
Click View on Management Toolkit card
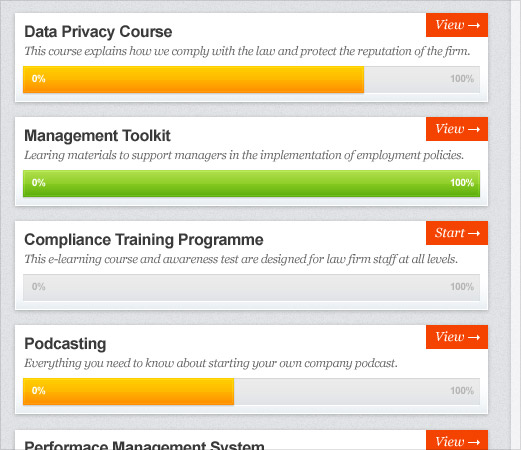pos(457,129)
